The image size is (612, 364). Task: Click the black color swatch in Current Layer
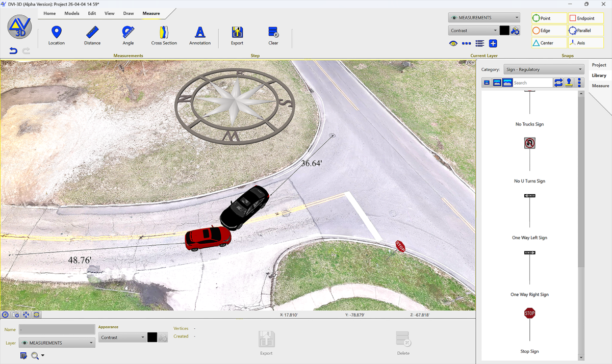tap(504, 31)
